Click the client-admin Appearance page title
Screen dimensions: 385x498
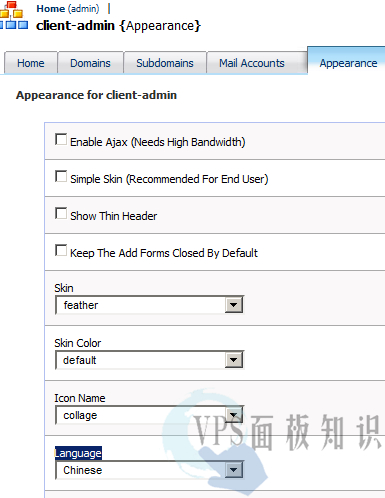tap(118, 26)
